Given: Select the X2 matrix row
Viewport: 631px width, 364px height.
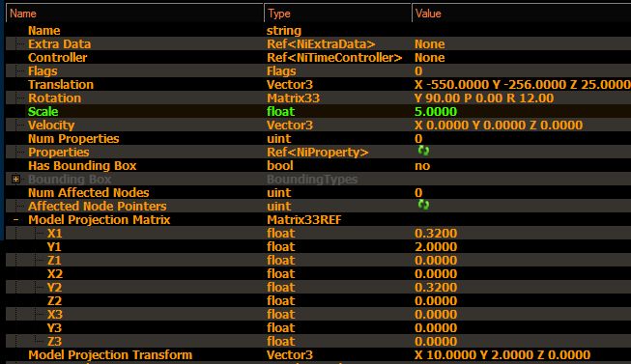Looking at the screenshot, I should coord(318,274).
